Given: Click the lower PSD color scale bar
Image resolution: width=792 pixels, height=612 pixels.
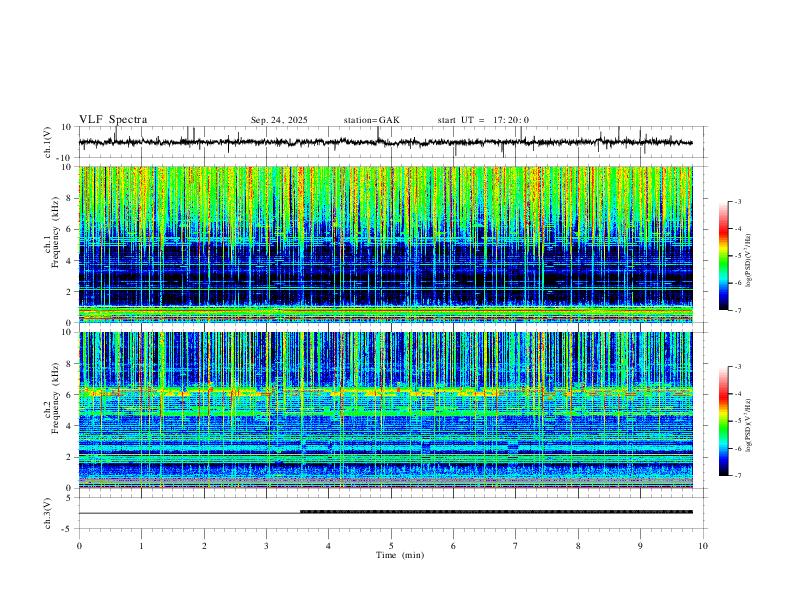Looking at the screenshot, I should [x=724, y=421].
